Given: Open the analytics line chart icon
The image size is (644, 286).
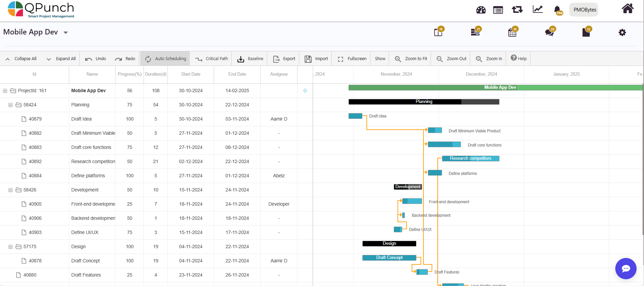Looking at the screenshot, I should click(x=537, y=9).
